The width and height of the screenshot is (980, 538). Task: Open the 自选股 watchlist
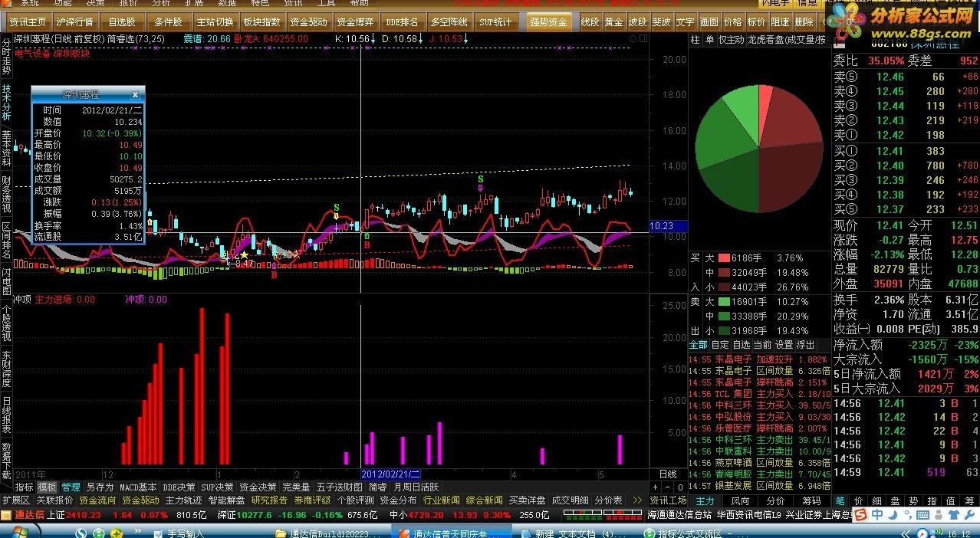point(121,21)
